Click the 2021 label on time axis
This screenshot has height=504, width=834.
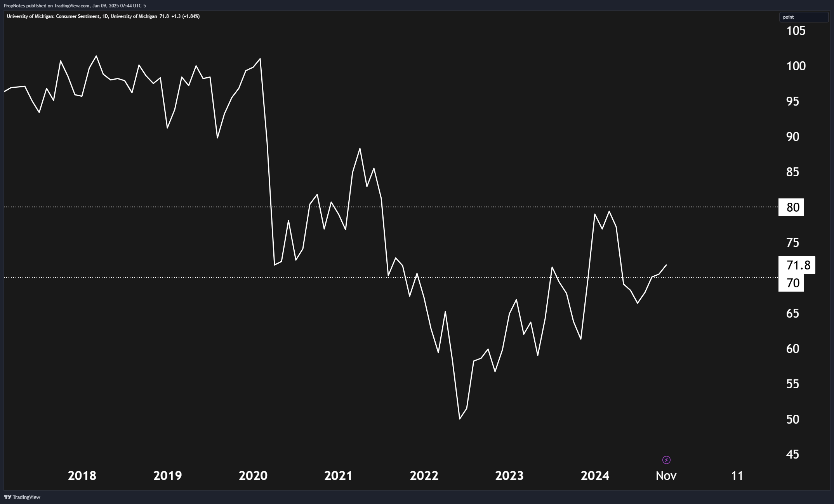339,476
